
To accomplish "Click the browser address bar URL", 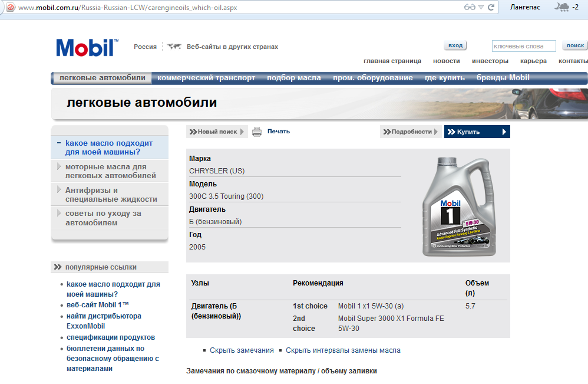I will point(127,8).
